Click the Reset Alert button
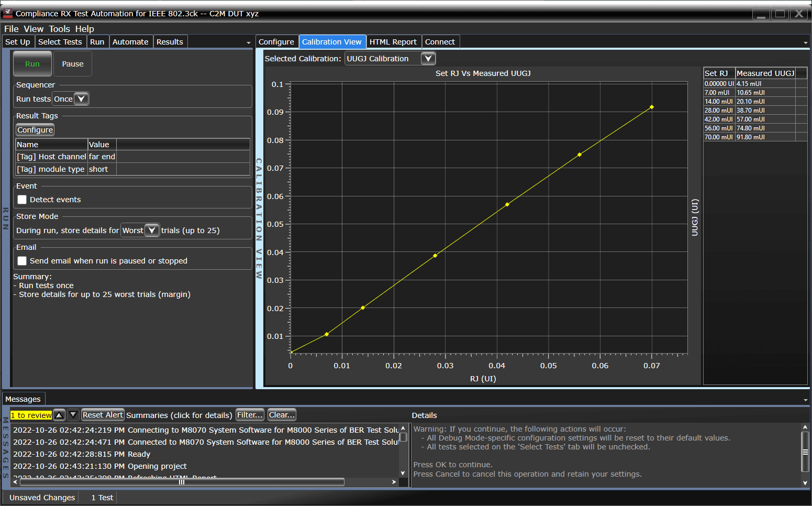Viewport: 812px width, 506px height. pos(103,414)
